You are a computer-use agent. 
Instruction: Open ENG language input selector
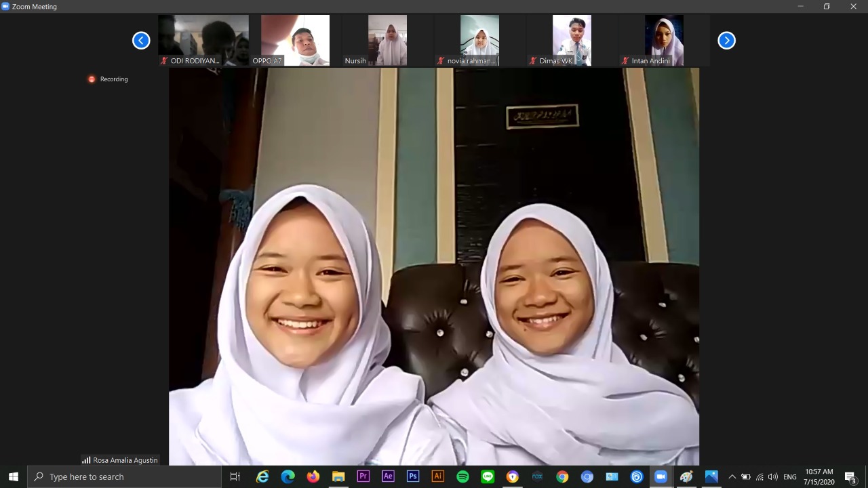tap(789, 476)
